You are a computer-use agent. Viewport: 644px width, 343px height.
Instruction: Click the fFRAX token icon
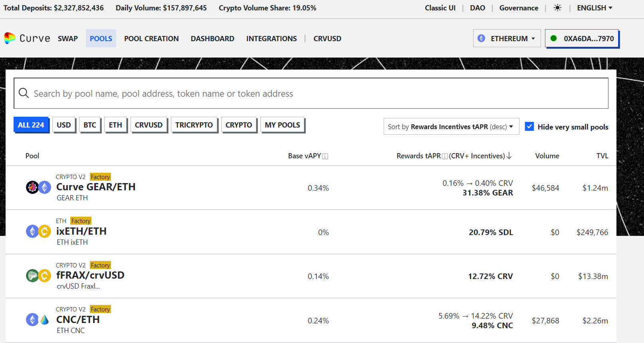pos(32,275)
